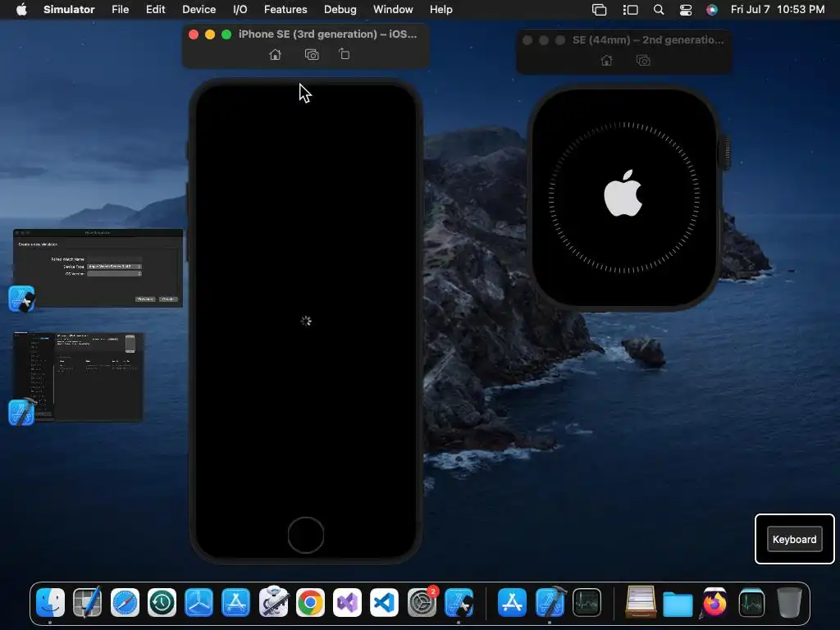Open Control Center in menu bar
Viewport: 840px width, 630px height.
pos(686,10)
